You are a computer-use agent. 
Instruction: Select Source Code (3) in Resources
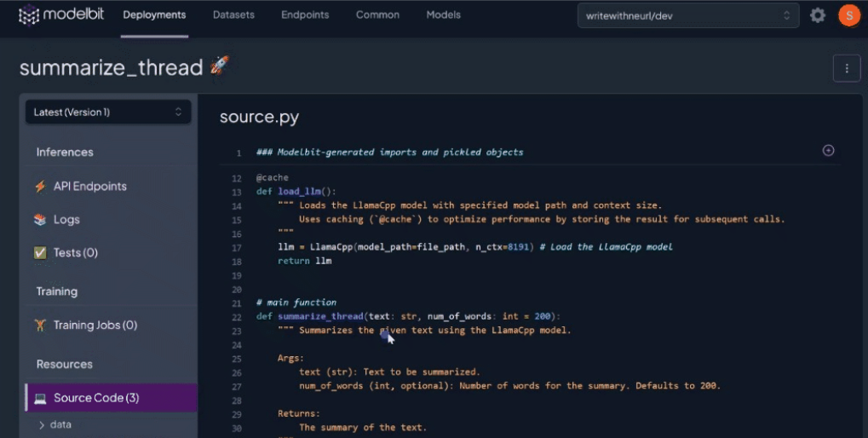tap(111, 398)
